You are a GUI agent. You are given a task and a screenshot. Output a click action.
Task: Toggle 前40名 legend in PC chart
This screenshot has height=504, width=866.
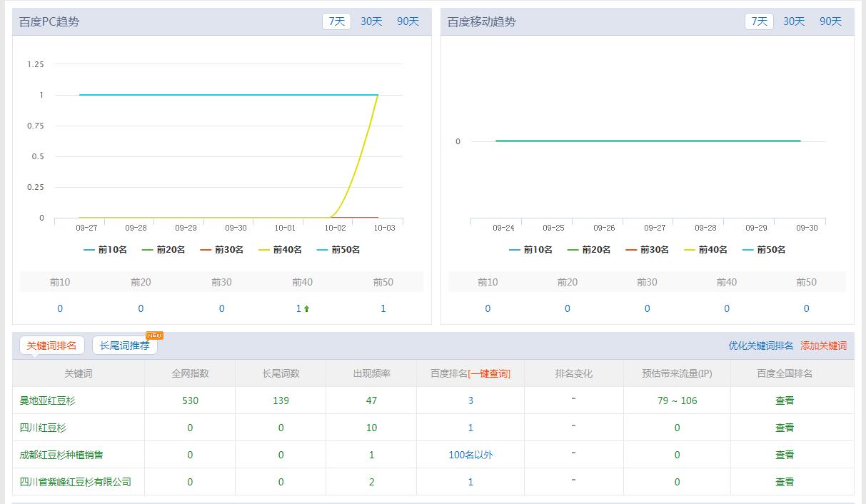coord(281,250)
